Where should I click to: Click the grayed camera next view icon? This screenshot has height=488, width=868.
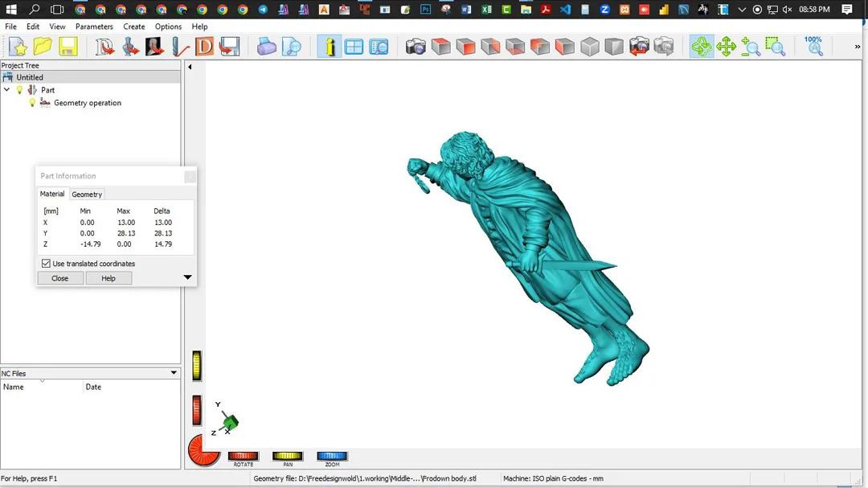pos(664,47)
